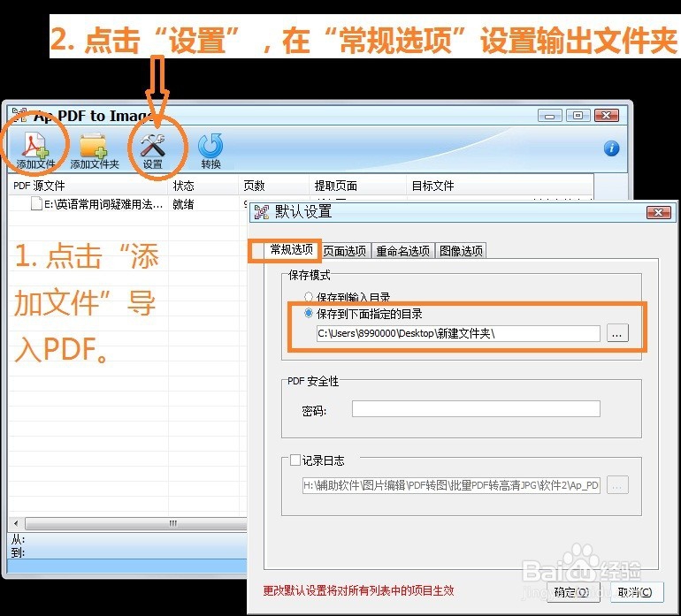The height and width of the screenshot is (616, 681).
Task: Confirm settings with 确定 button
Action: 573,592
